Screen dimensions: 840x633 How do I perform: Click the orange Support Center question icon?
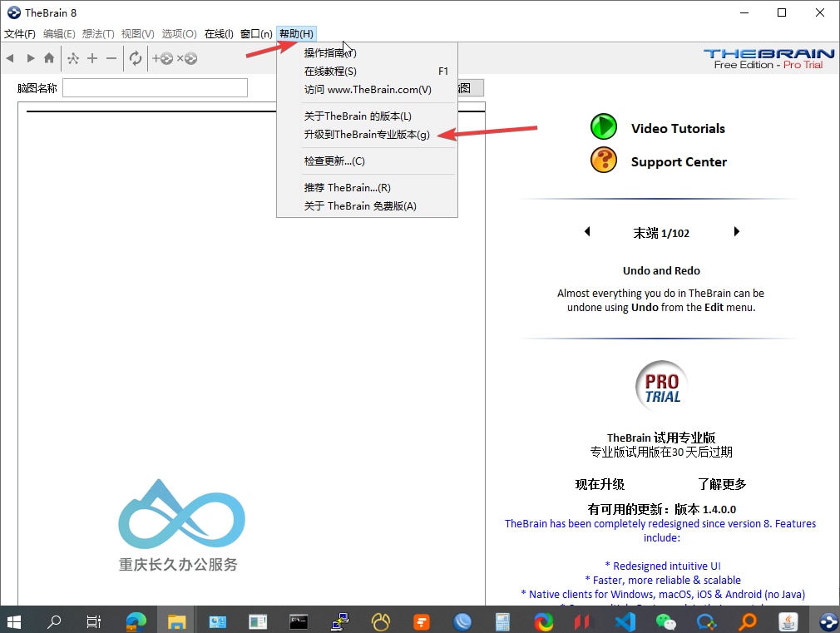604,161
